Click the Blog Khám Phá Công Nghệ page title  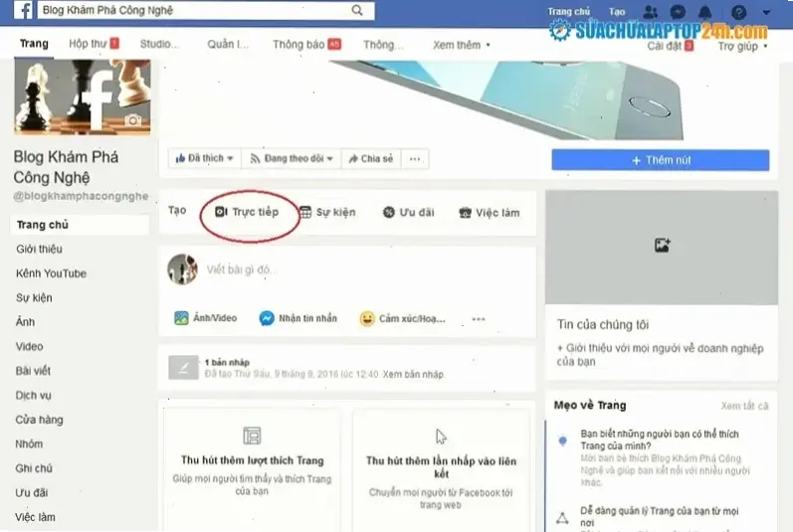tap(66, 167)
